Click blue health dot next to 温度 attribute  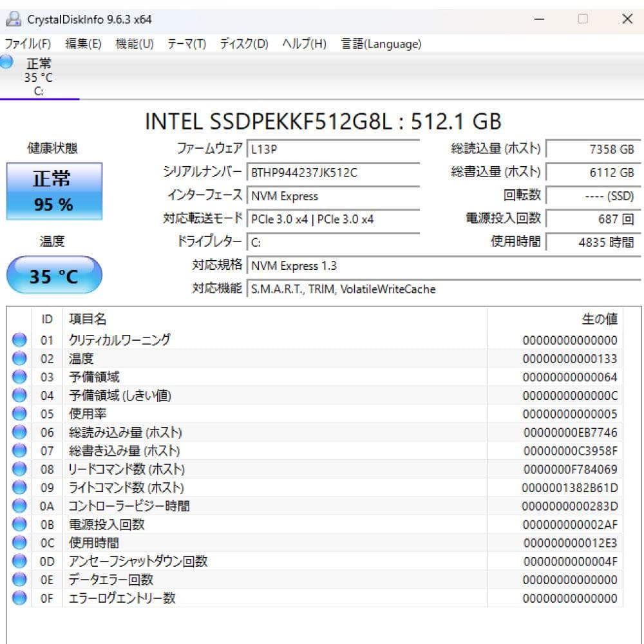(19, 359)
